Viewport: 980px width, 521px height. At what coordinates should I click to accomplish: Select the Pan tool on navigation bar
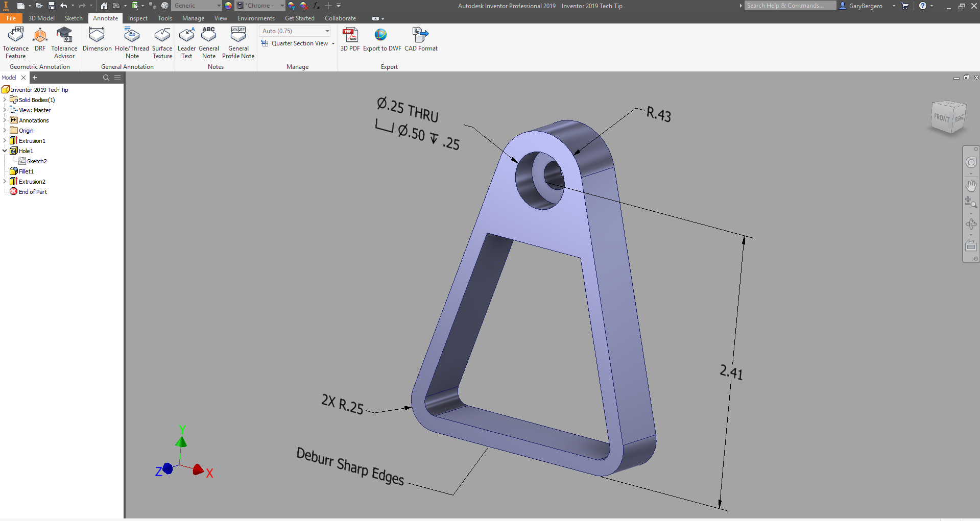[971, 186]
